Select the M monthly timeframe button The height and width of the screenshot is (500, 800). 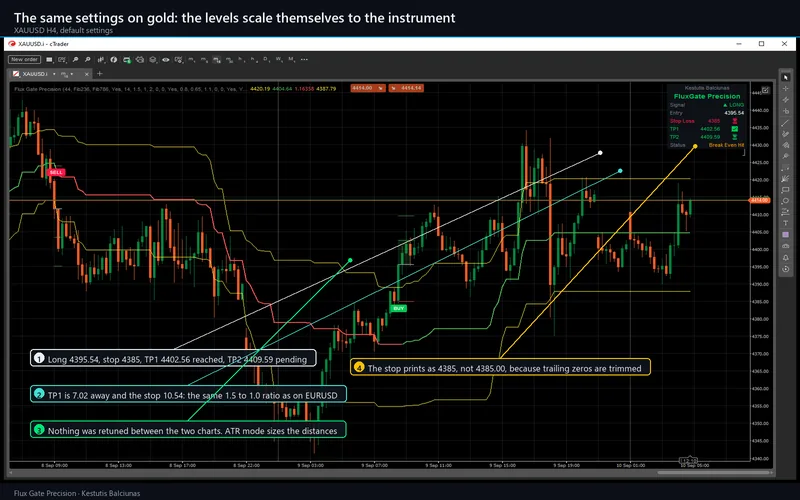[291, 60]
